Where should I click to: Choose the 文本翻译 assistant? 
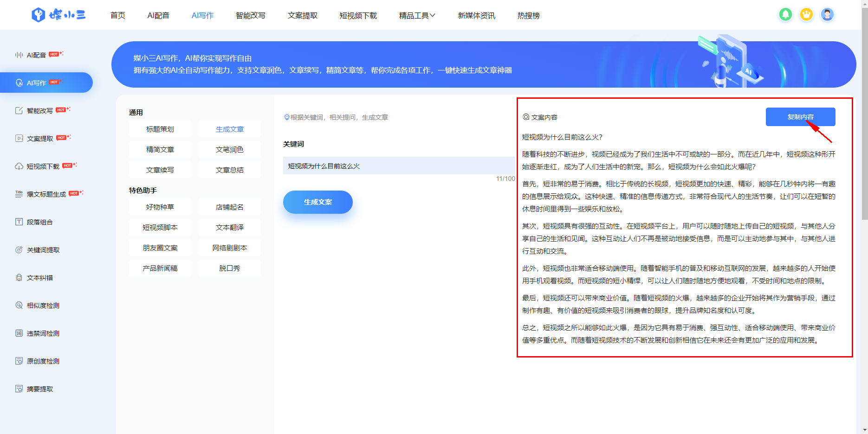[230, 228]
